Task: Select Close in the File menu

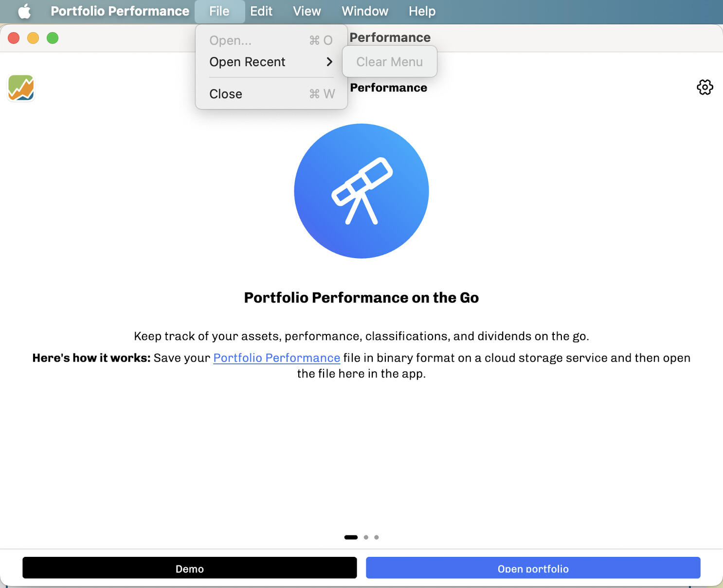Action: [271, 94]
